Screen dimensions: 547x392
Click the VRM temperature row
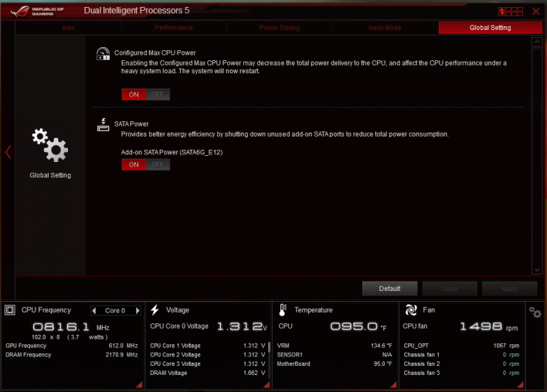(335, 346)
